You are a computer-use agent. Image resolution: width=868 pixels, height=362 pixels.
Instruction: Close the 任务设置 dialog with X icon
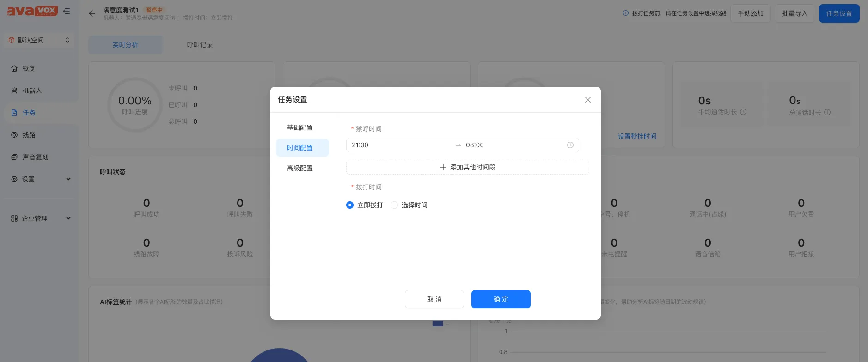tap(587, 100)
